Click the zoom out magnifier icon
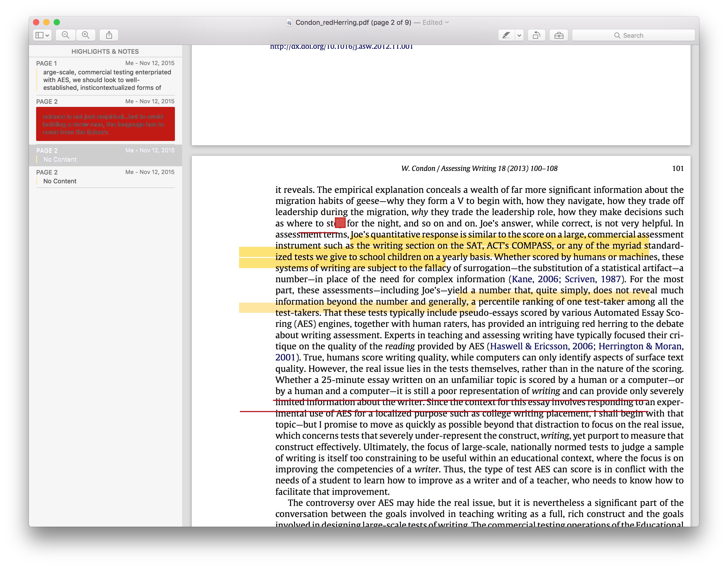This screenshot has width=728, height=568. click(x=66, y=35)
